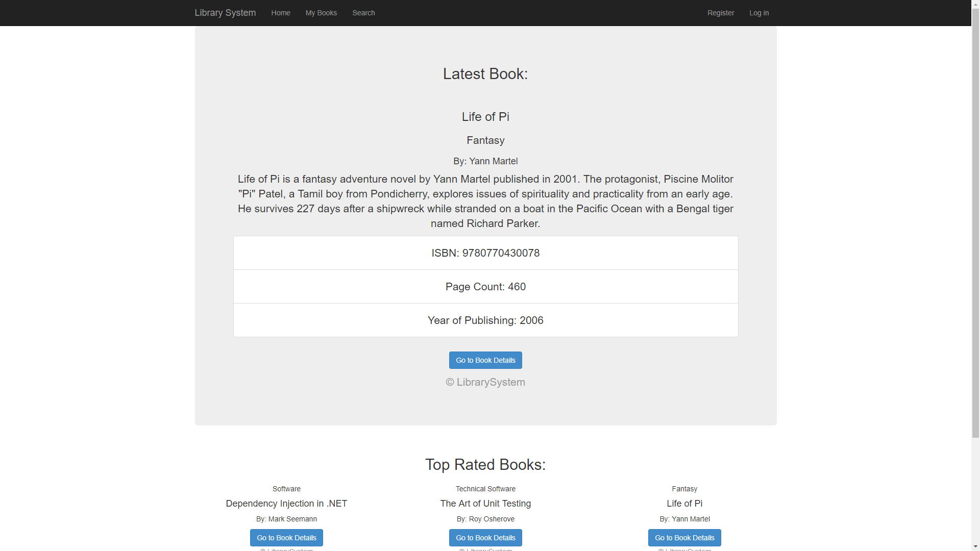
Task: Click Register in the navbar
Action: [721, 13]
